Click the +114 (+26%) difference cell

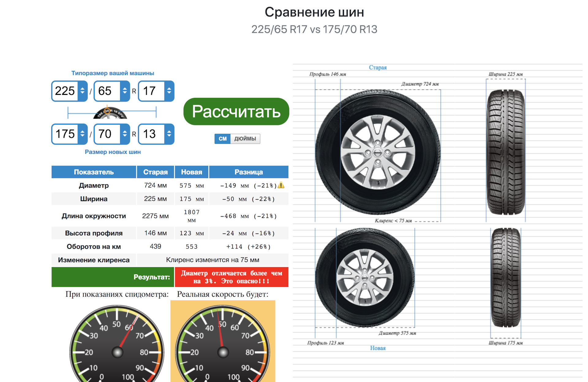click(248, 247)
